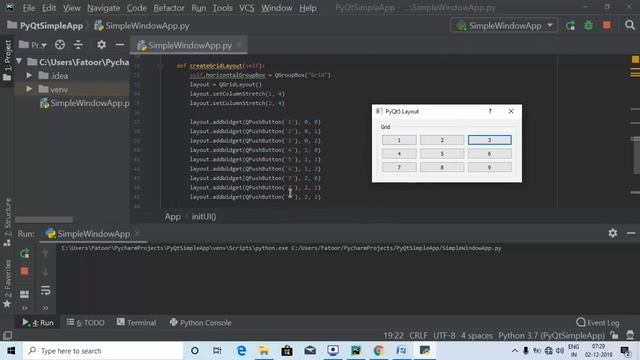The height and width of the screenshot is (360, 640).
Task: Click the Collapse All icon in Project panel
Action: (78, 44)
